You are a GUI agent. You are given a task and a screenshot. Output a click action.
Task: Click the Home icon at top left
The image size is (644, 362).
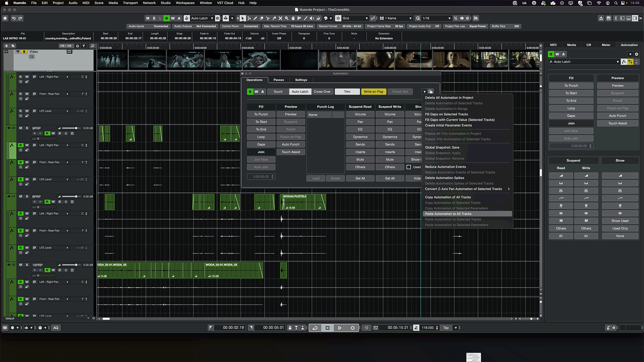pyautogui.click(x=5, y=18)
